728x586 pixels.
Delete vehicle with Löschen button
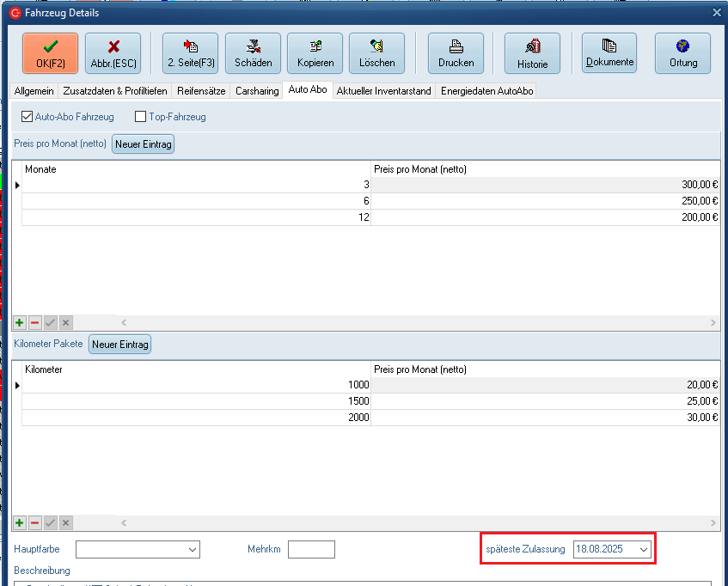(376, 52)
